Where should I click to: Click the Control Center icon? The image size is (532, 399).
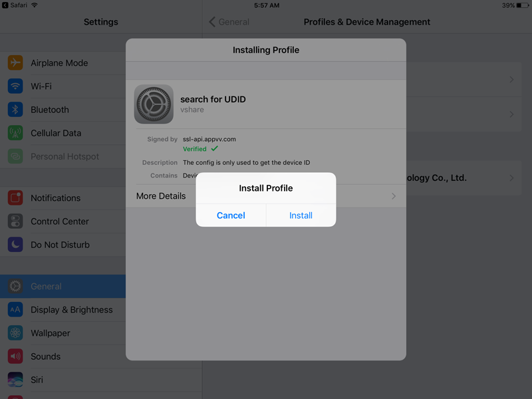[x=15, y=221]
